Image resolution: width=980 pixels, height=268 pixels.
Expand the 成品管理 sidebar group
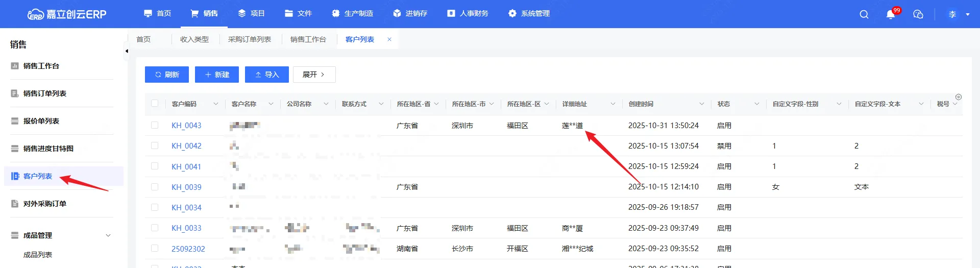[108, 235]
